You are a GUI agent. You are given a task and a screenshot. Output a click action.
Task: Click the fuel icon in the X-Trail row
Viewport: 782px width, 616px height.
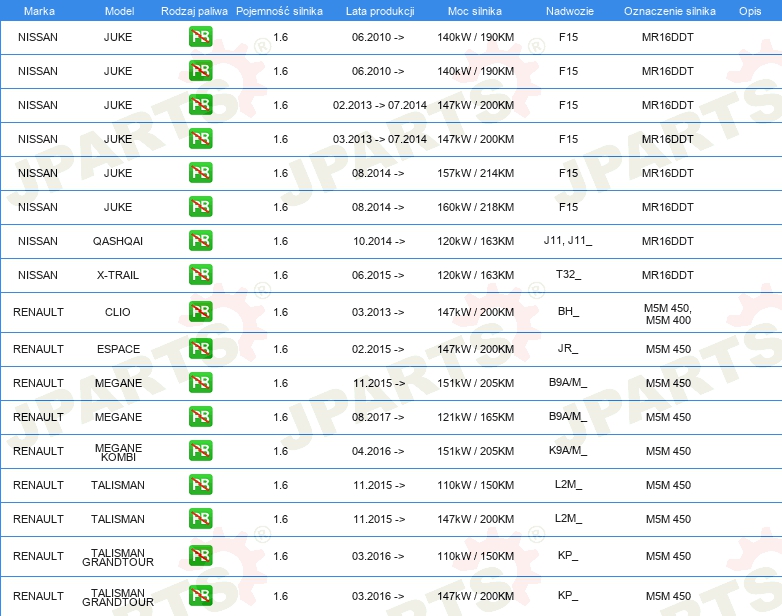200,274
